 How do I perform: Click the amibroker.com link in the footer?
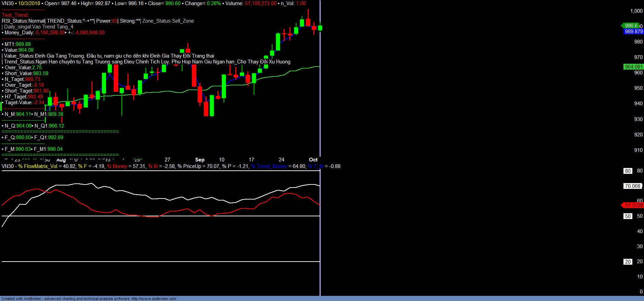tap(154, 299)
